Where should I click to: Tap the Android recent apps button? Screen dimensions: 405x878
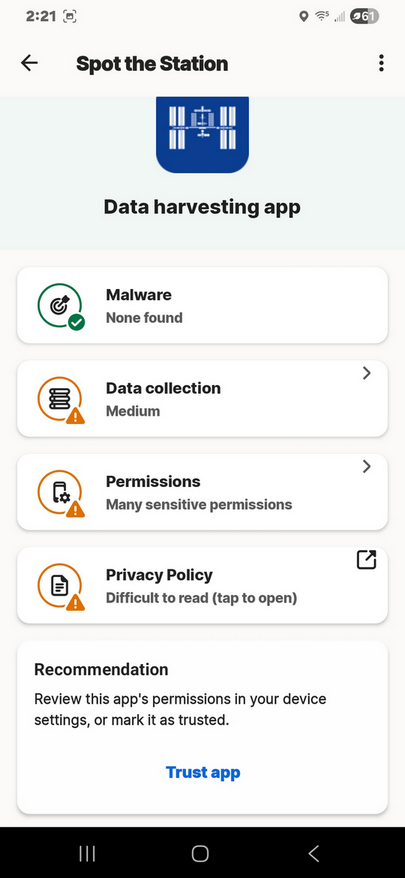tap(87, 853)
